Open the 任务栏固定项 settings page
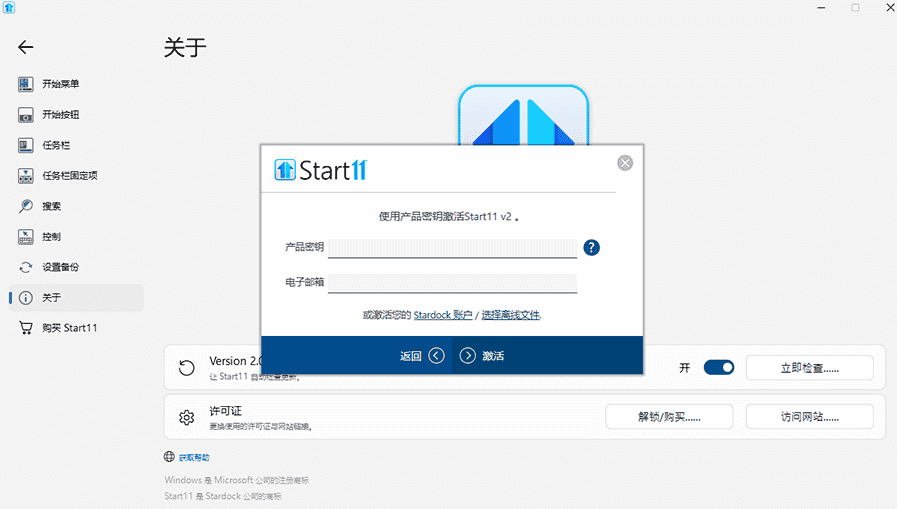 point(77,176)
